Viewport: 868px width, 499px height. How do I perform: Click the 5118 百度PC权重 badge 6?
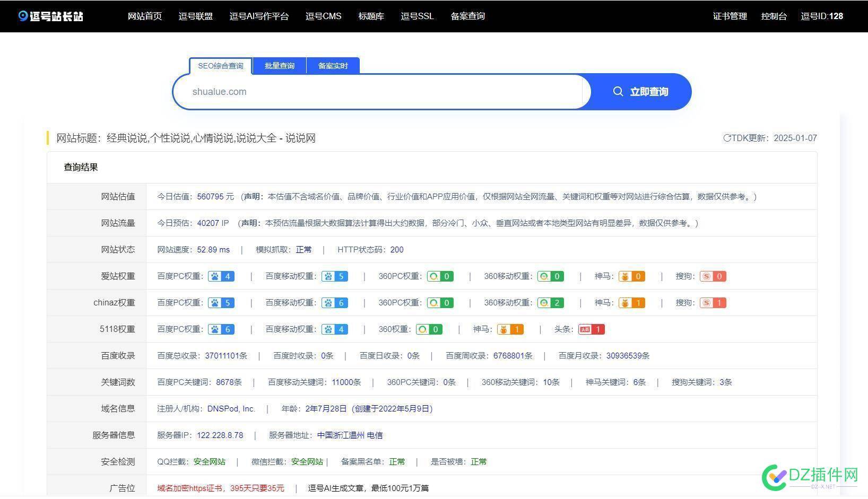221,329
